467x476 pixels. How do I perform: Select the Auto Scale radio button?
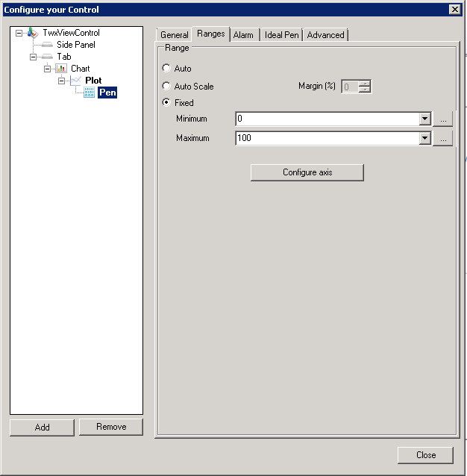tap(166, 86)
